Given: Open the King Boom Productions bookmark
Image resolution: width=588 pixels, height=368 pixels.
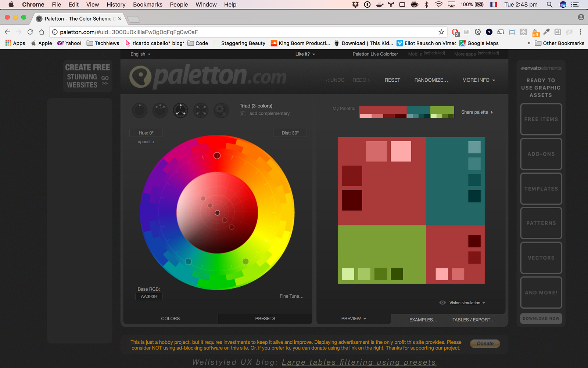Looking at the screenshot, I should coord(301,43).
